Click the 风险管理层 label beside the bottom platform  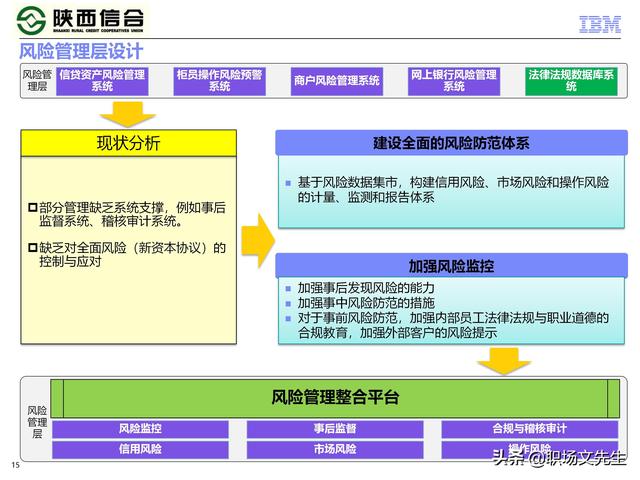(37, 422)
